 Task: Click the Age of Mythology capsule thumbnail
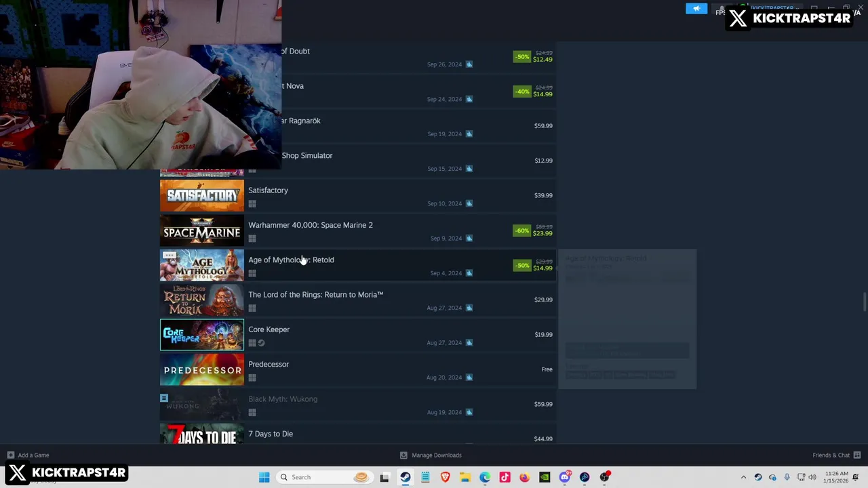202,265
